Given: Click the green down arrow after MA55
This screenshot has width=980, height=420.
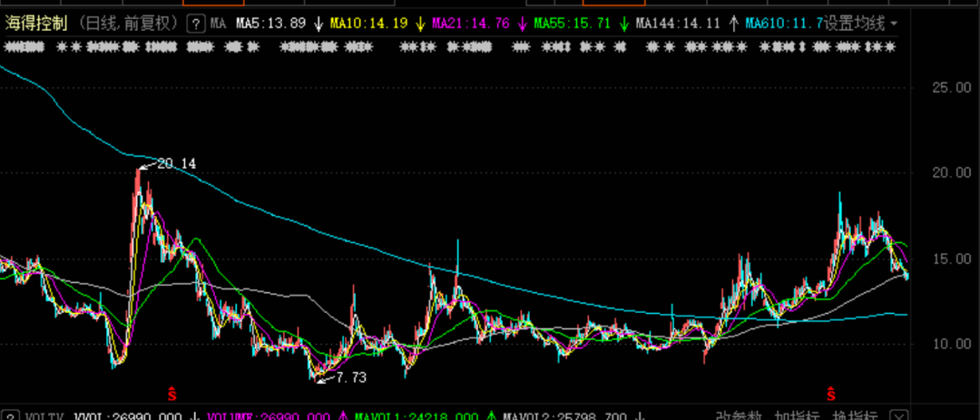Looking at the screenshot, I should tap(623, 24).
